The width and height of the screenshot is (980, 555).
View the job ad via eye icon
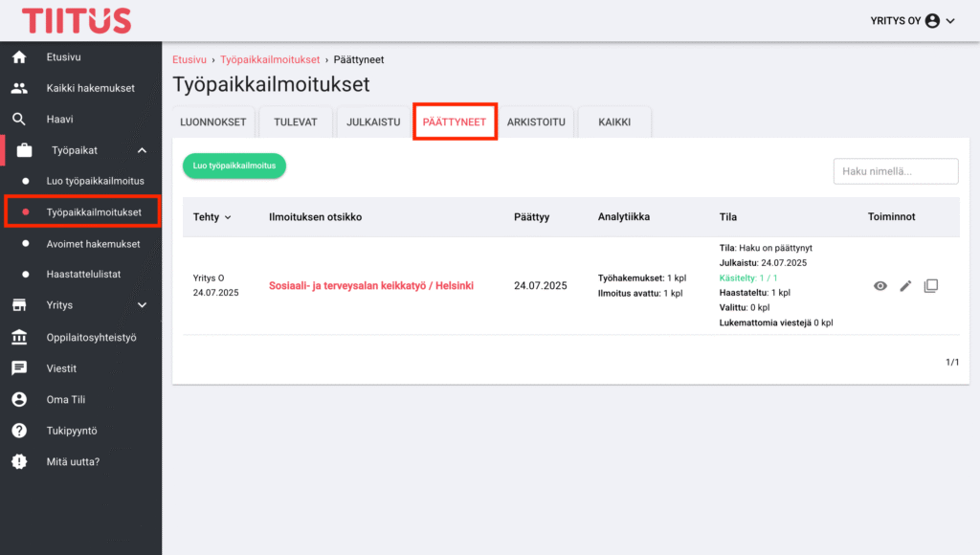point(880,285)
